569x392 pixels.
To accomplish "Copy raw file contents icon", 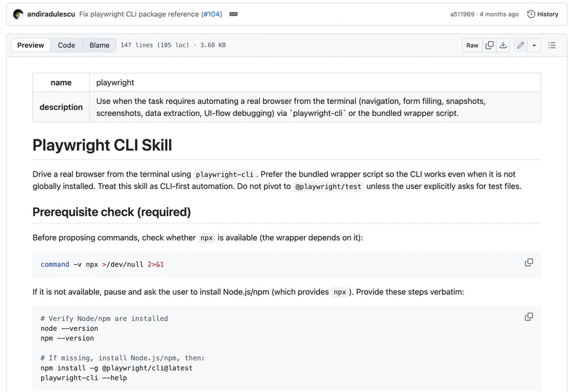I will [x=490, y=46].
